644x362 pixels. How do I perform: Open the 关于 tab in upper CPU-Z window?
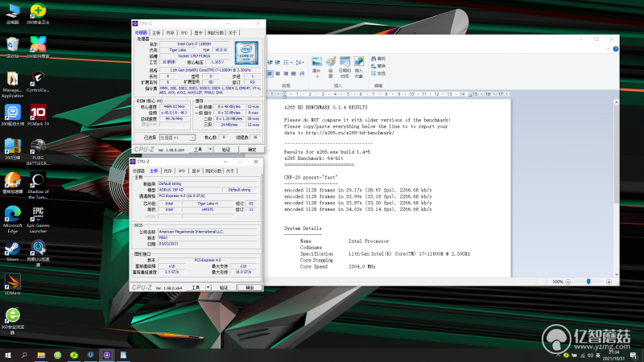[233, 33]
